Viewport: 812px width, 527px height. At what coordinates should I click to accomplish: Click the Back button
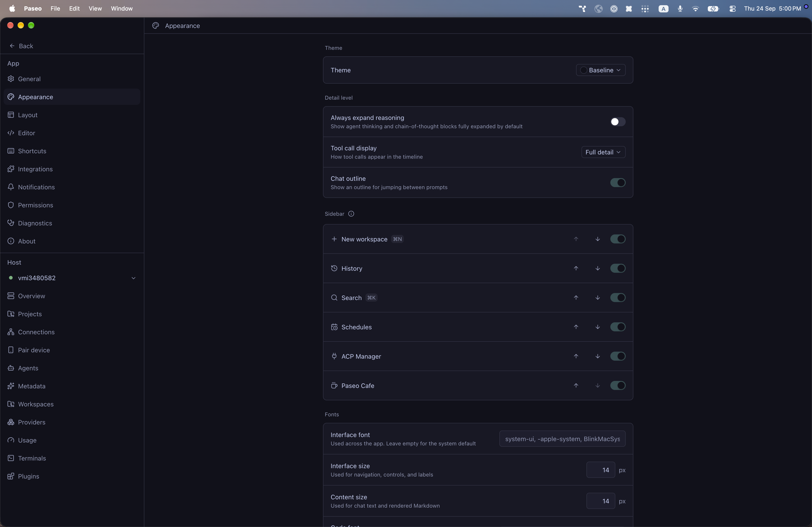21,46
